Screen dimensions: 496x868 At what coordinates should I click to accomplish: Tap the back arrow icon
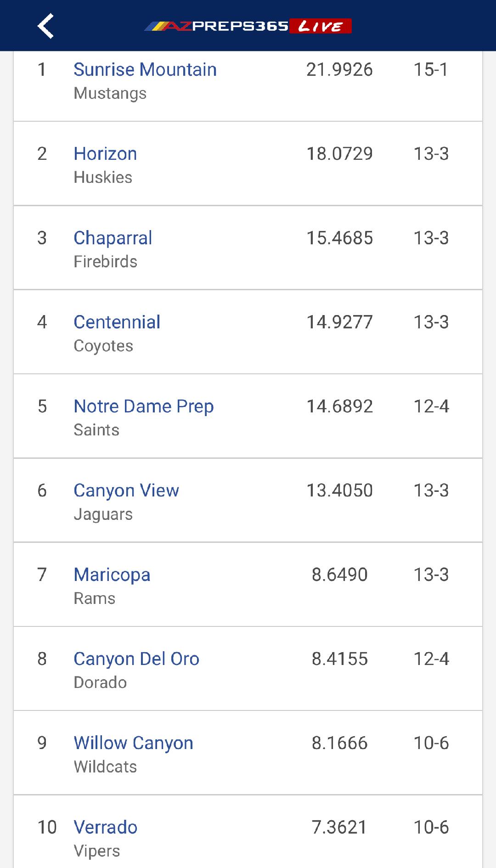pyautogui.click(x=45, y=26)
